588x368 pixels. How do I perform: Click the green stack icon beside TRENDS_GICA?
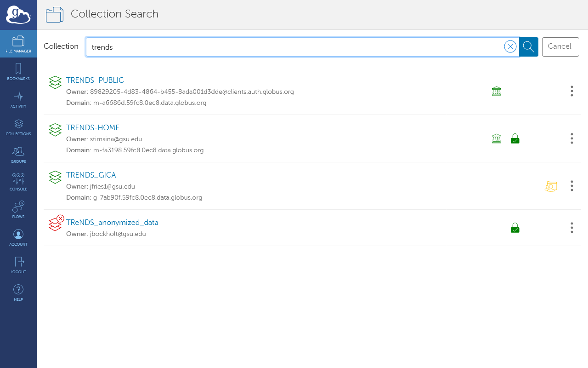pos(55,177)
